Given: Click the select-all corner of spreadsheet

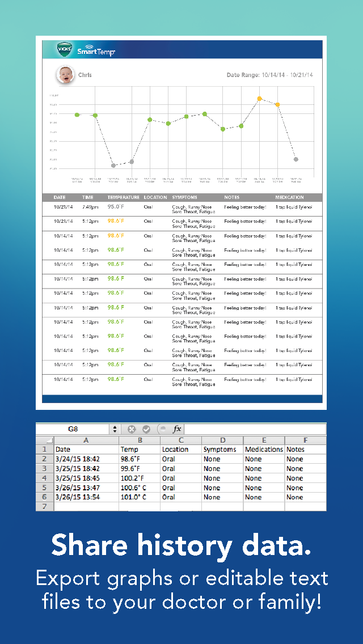Looking at the screenshot, I should pos(45,440).
